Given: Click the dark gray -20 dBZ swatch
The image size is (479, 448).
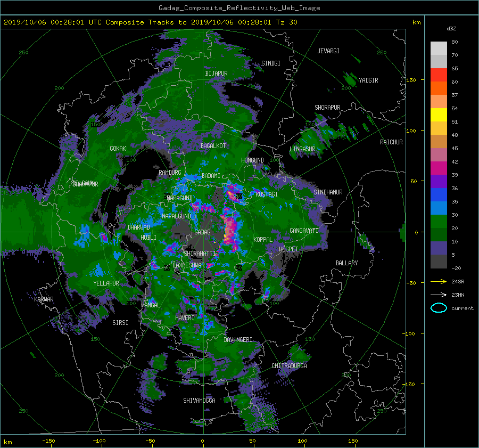Looking at the screenshot, I should [x=439, y=262].
